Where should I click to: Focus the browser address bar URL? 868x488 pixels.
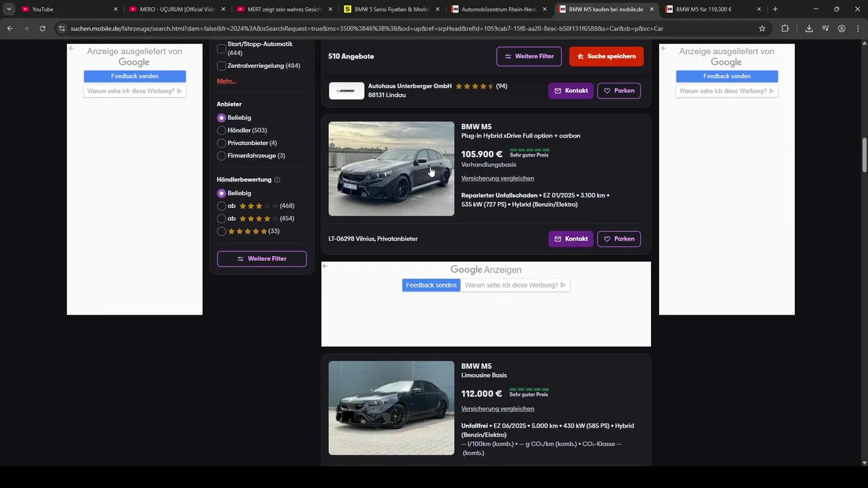pos(366,28)
